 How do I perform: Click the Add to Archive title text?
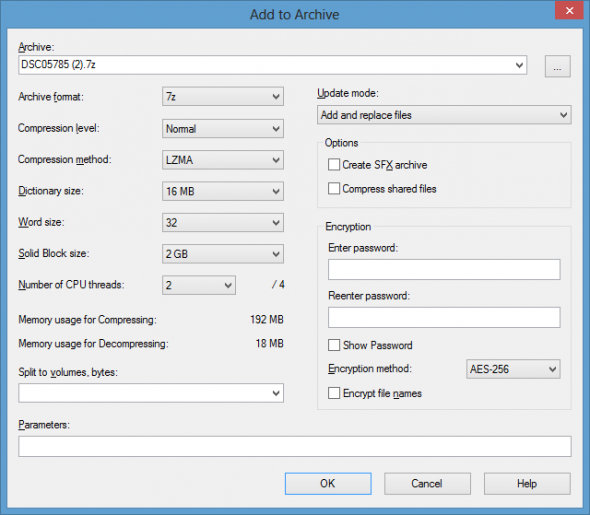(x=295, y=14)
